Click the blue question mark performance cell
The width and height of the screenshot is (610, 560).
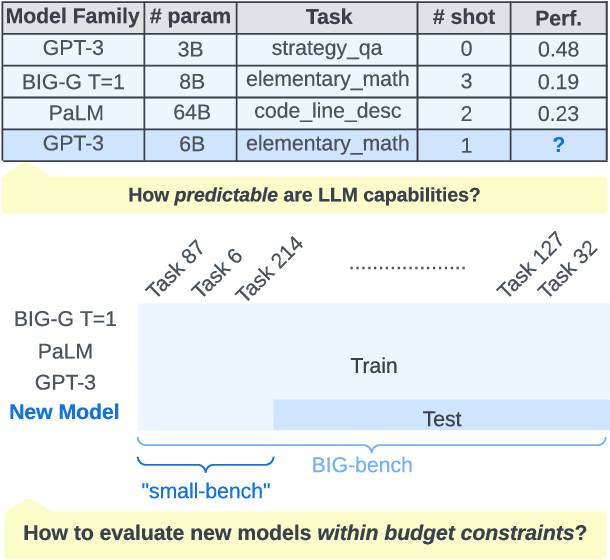558,145
